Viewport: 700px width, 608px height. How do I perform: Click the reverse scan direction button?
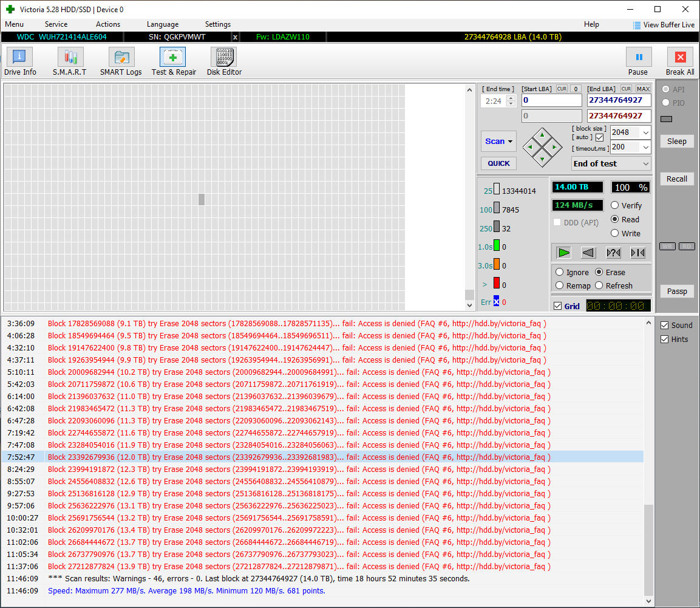pos(588,253)
